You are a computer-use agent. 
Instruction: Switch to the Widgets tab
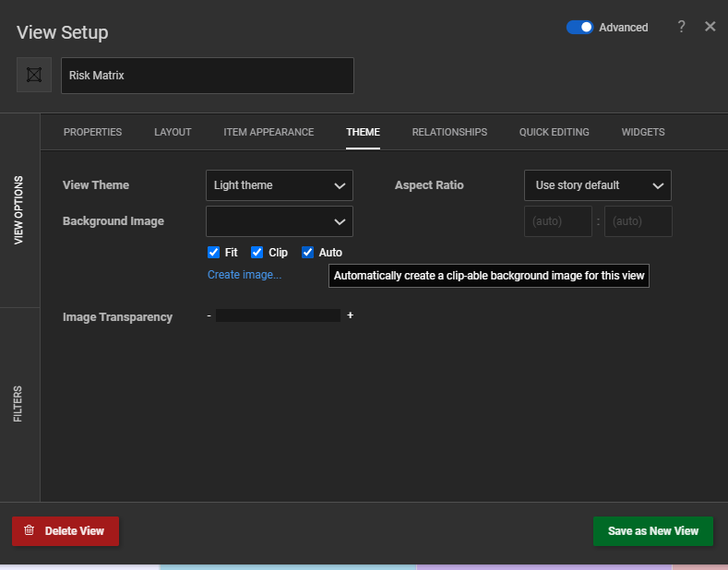pos(643,132)
